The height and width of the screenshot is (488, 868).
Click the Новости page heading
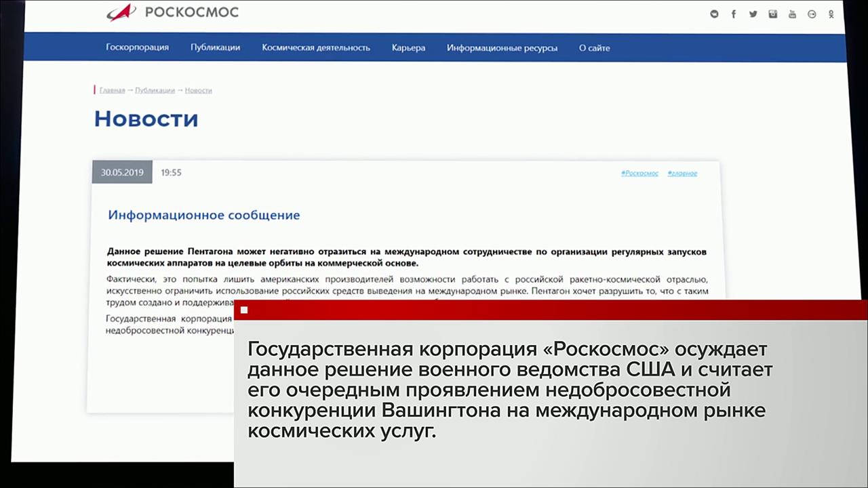(146, 119)
